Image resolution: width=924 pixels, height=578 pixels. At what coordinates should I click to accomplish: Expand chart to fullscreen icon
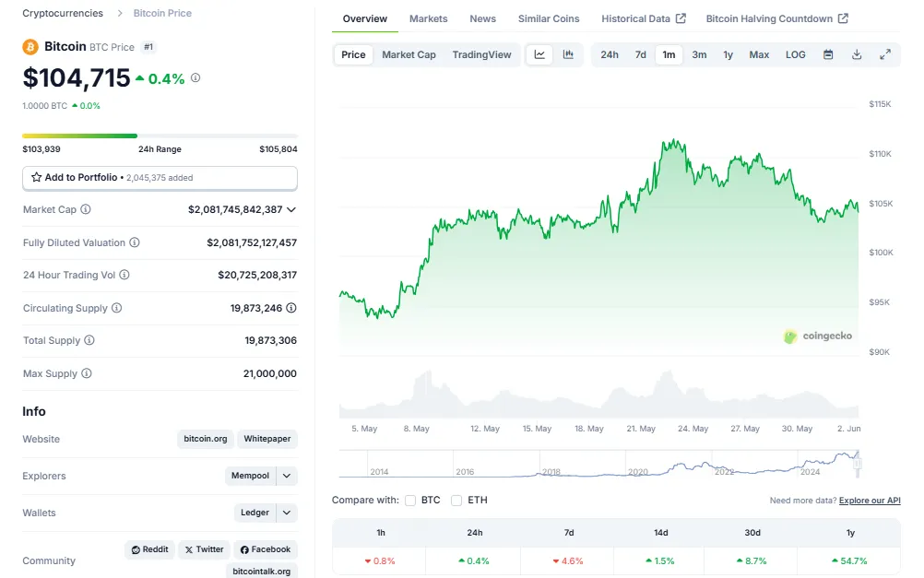click(x=885, y=54)
